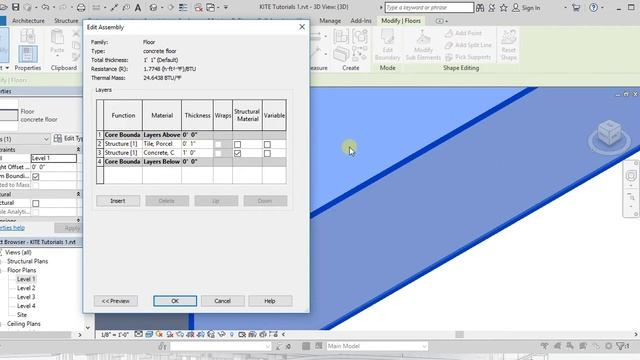Collapse the Constraints section in Properties

pyautogui.click(x=78, y=150)
